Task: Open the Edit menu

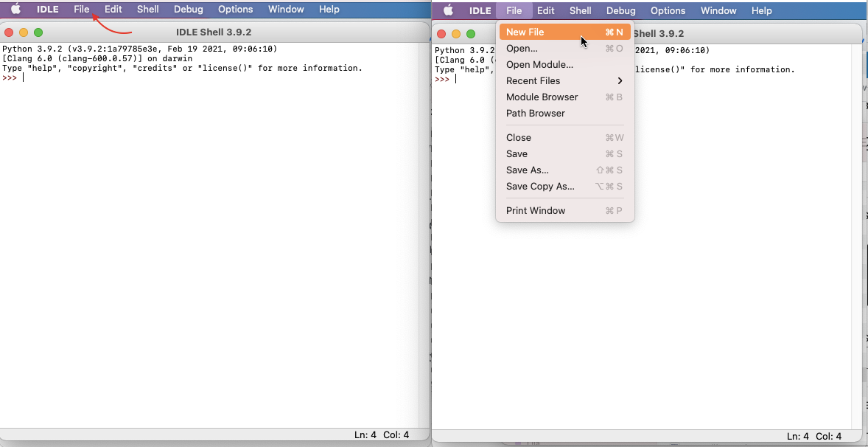Action: tap(113, 9)
